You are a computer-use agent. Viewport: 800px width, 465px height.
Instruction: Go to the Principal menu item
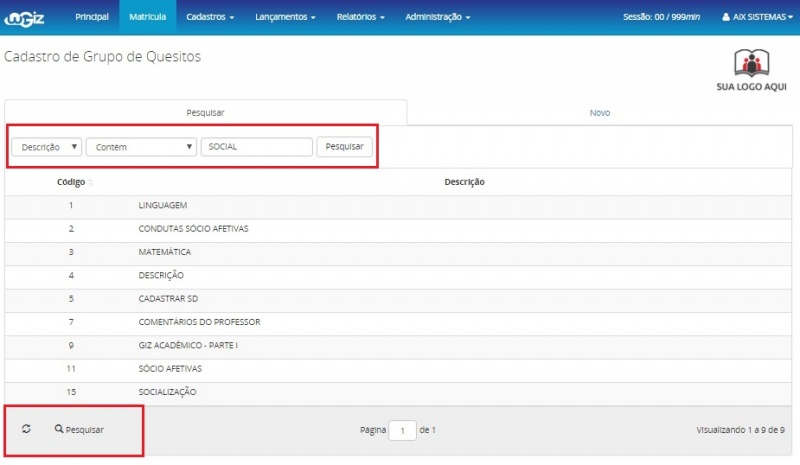tap(92, 17)
